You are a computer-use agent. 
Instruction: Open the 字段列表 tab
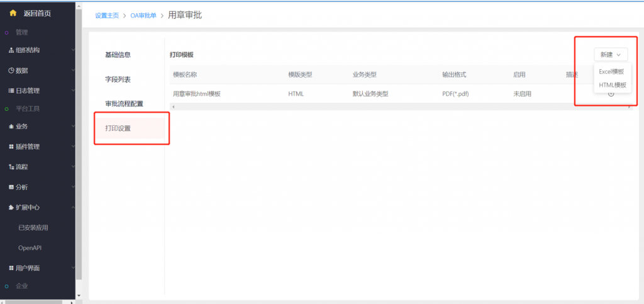(118, 80)
